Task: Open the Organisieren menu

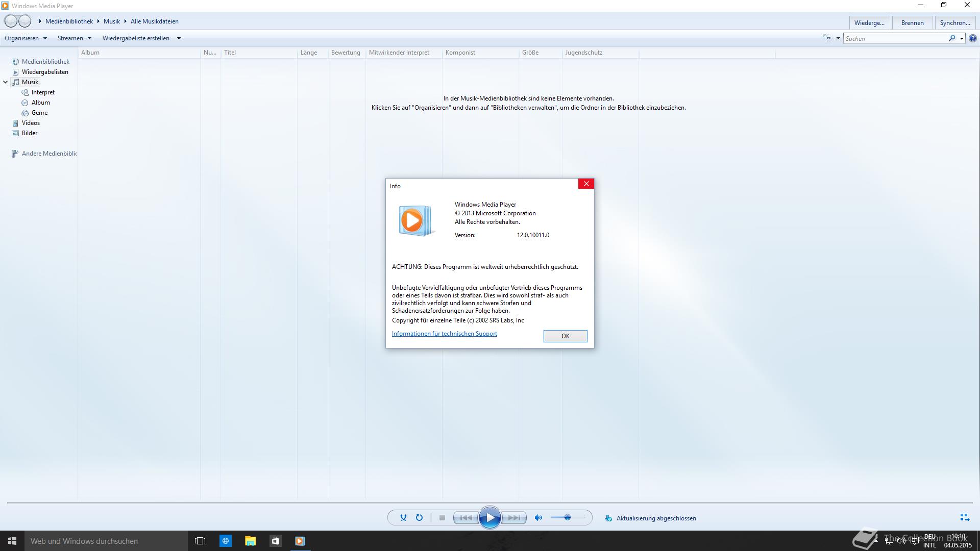Action: coord(26,38)
